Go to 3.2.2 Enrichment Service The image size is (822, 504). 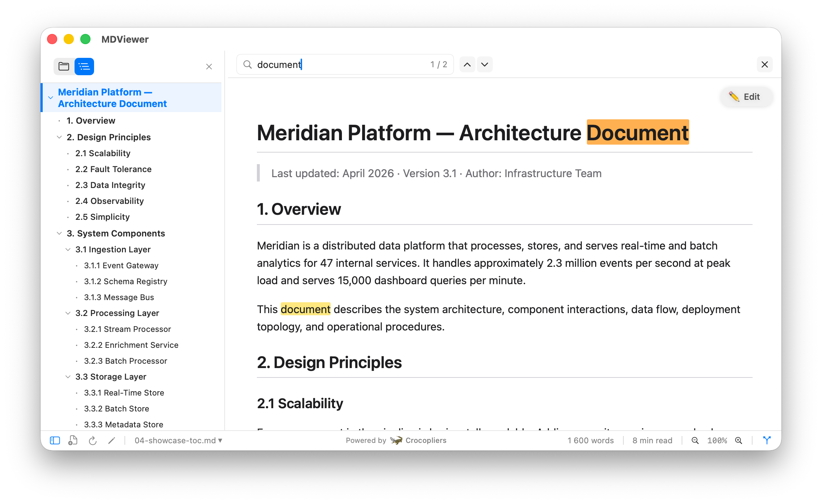pyautogui.click(x=131, y=345)
